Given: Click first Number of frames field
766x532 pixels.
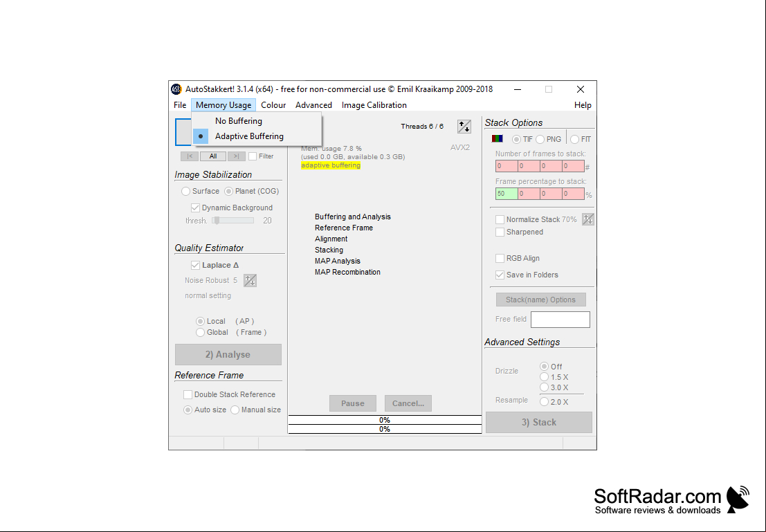Looking at the screenshot, I should [507, 166].
